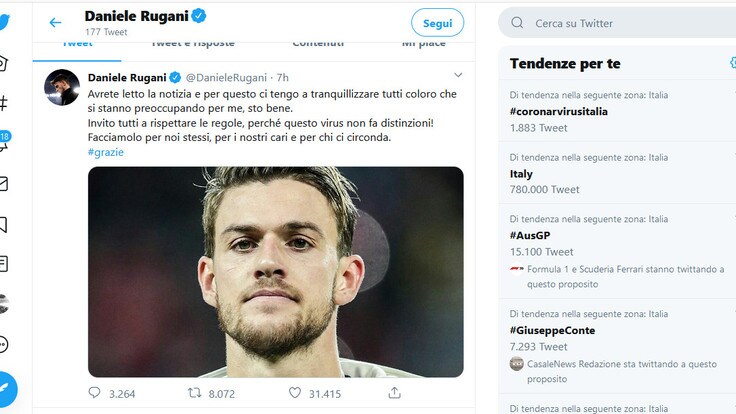Click the back arrow beside Daniele Rugani
Image resolution: width=736 pixels, height=414 pixels.
point(55,23)
